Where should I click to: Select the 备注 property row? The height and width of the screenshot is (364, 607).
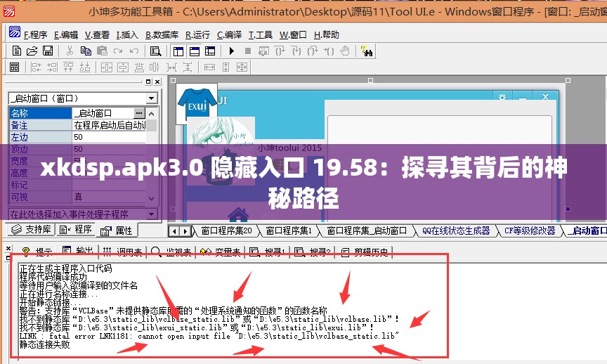(77, 125)
